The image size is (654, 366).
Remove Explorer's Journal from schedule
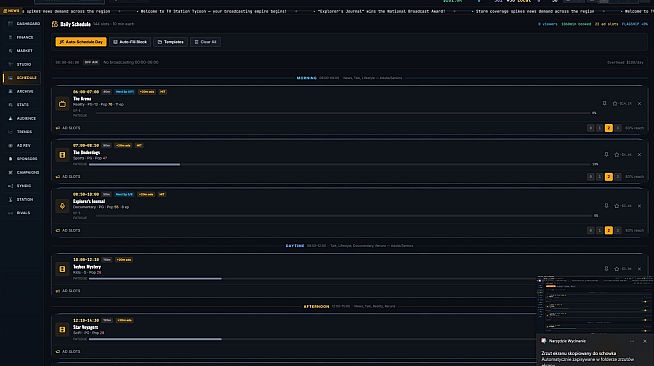(639, 206)
